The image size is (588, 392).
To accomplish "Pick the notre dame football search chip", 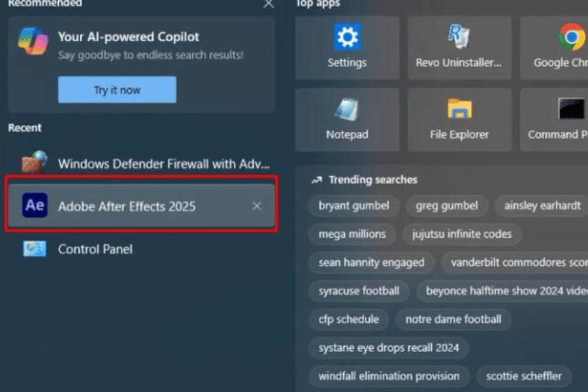I will 453,319.
